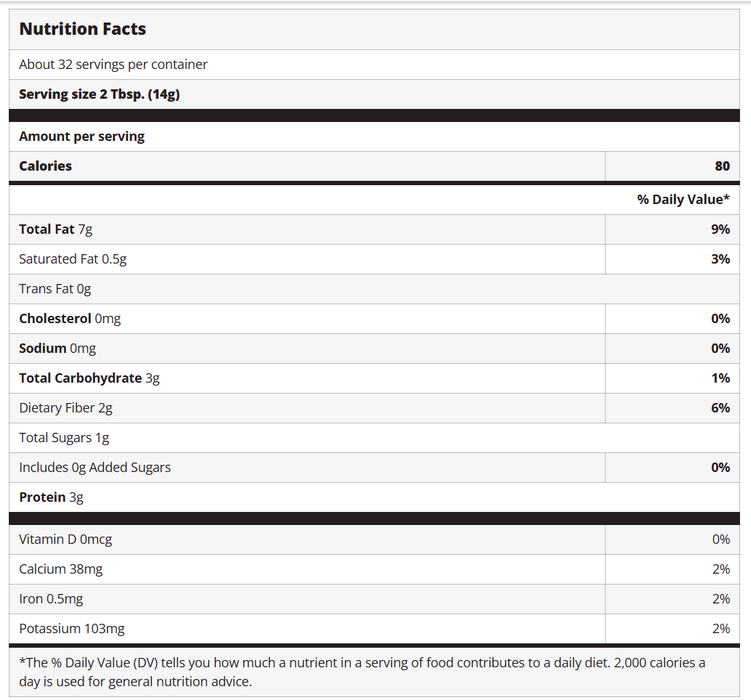Click the About 32 servings per container text

point(113,64)
